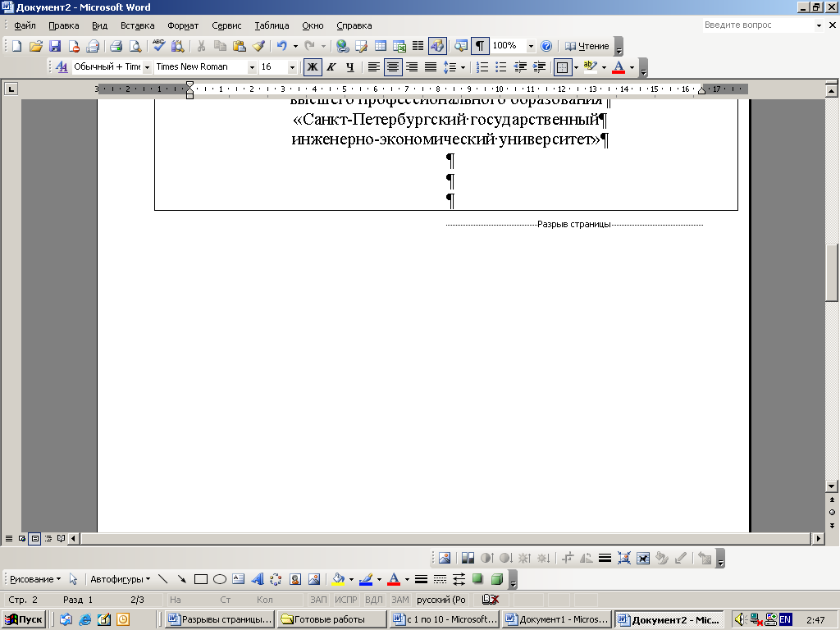Align the text to the right
The image size is (840, 630).
click(412, 67)
